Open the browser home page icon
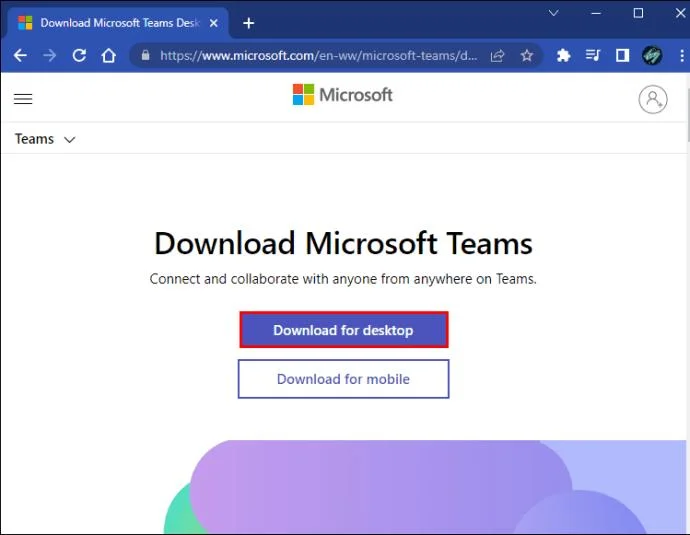Screen dimensions: 690x535 click(x=109, y=55)
